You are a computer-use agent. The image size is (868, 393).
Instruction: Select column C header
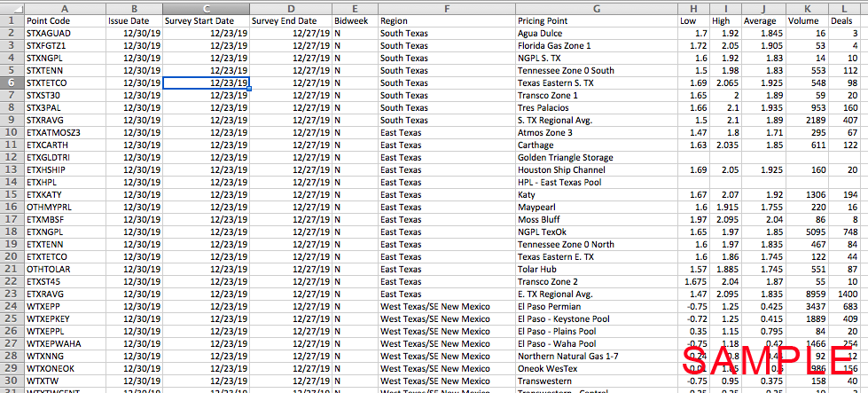206,9
